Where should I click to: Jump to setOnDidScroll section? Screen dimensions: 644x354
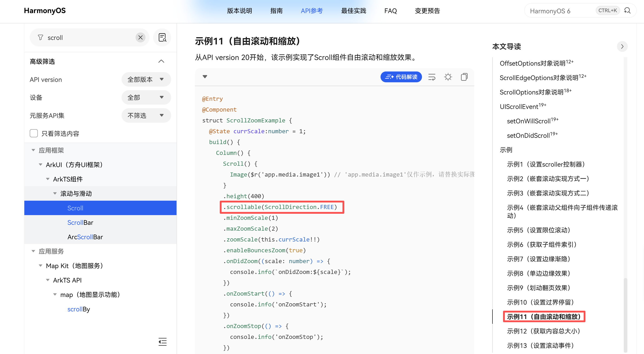pos(532,135)
